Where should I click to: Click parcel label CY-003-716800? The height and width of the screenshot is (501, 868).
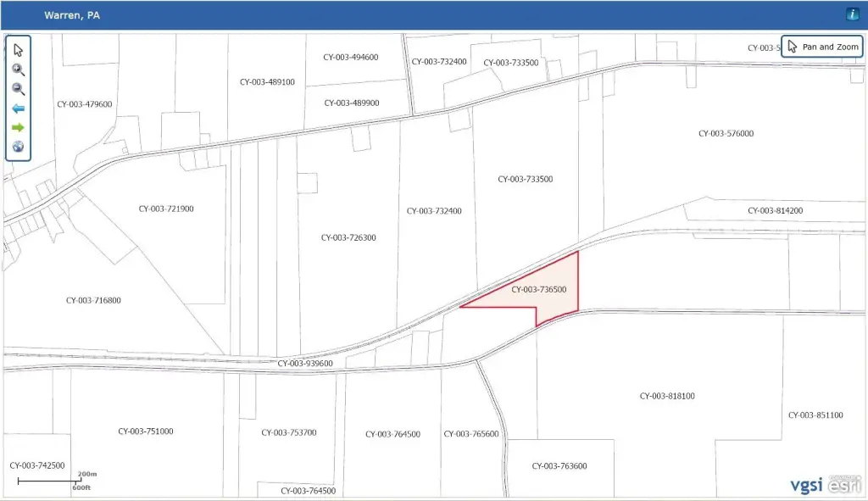point(93,300)
